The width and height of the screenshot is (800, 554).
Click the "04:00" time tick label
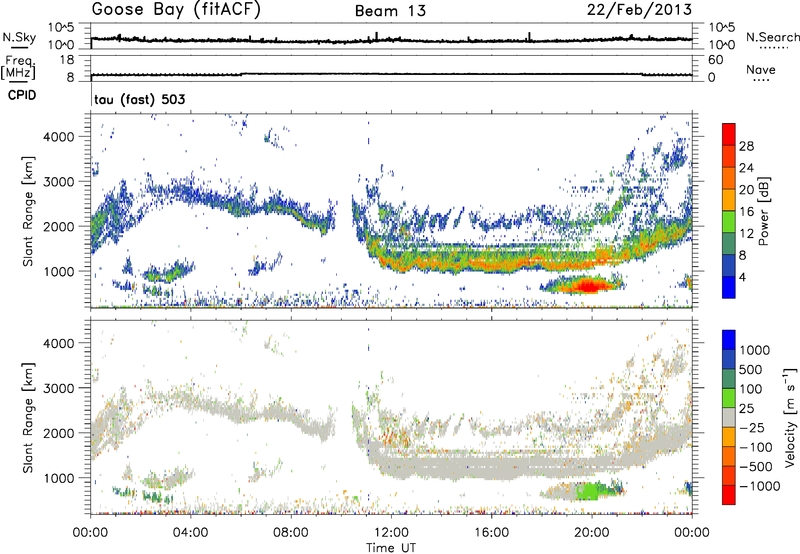(190, 533)
